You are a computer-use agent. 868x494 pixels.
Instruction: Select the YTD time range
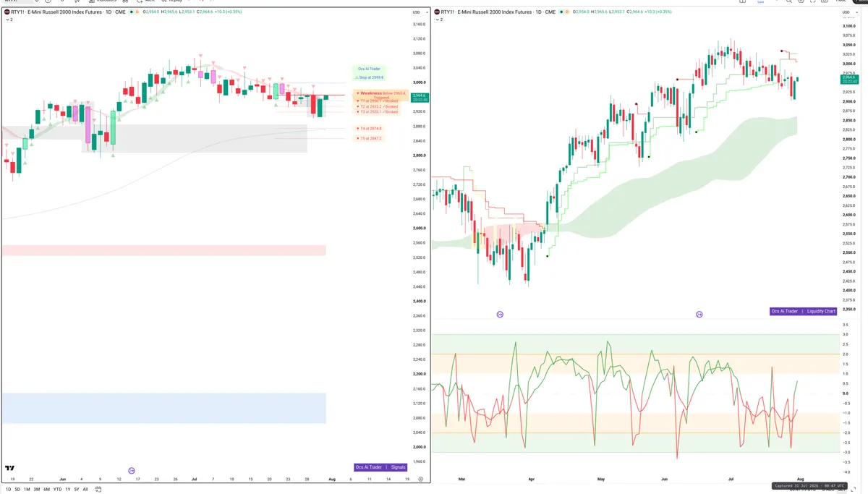57,490
